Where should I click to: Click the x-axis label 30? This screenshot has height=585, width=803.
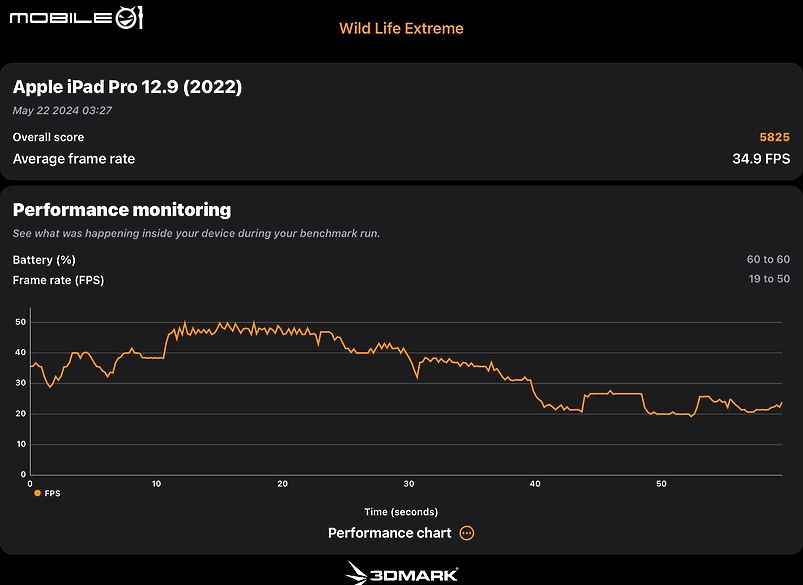pos(409,484)
